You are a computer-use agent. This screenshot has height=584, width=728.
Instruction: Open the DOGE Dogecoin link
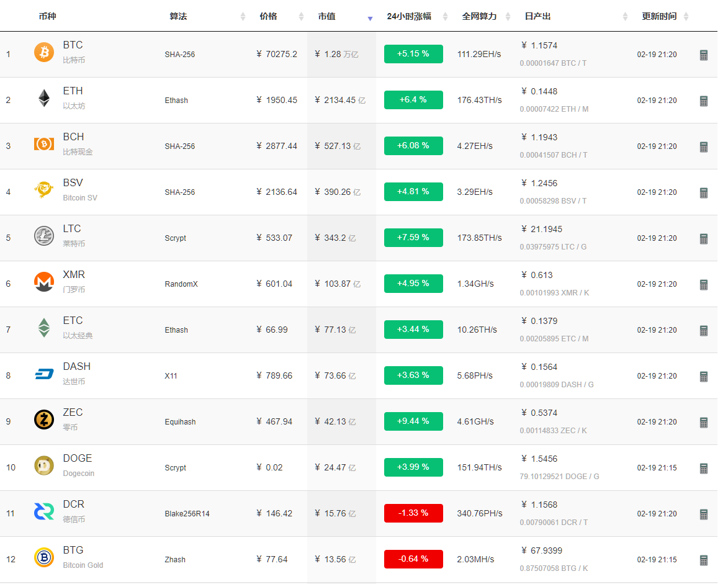coord(78,465)
